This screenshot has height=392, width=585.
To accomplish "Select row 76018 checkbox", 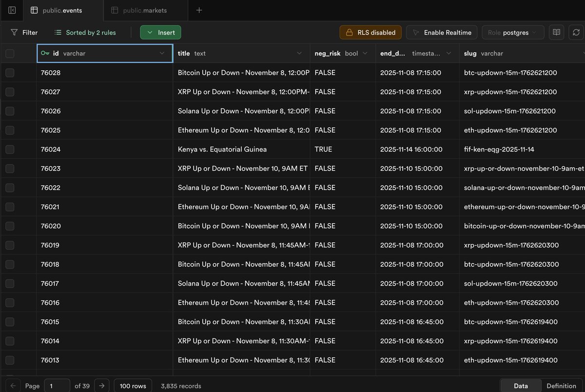I will 10,264.
